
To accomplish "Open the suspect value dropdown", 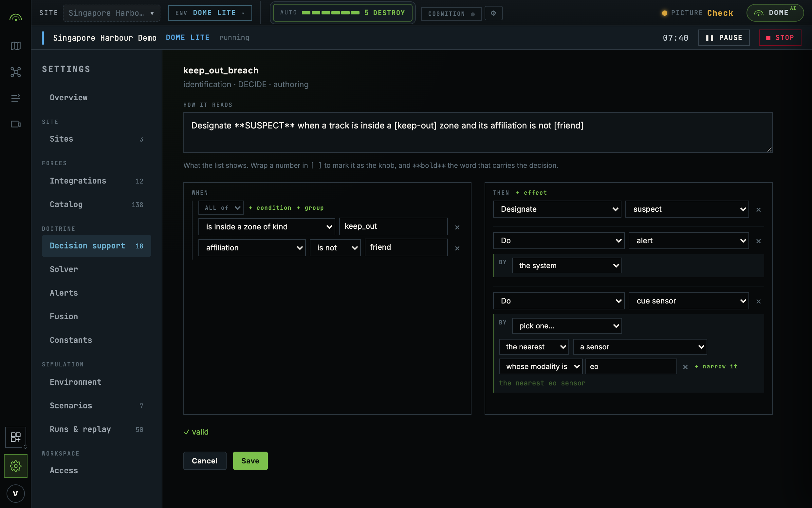I will point(687,209).
